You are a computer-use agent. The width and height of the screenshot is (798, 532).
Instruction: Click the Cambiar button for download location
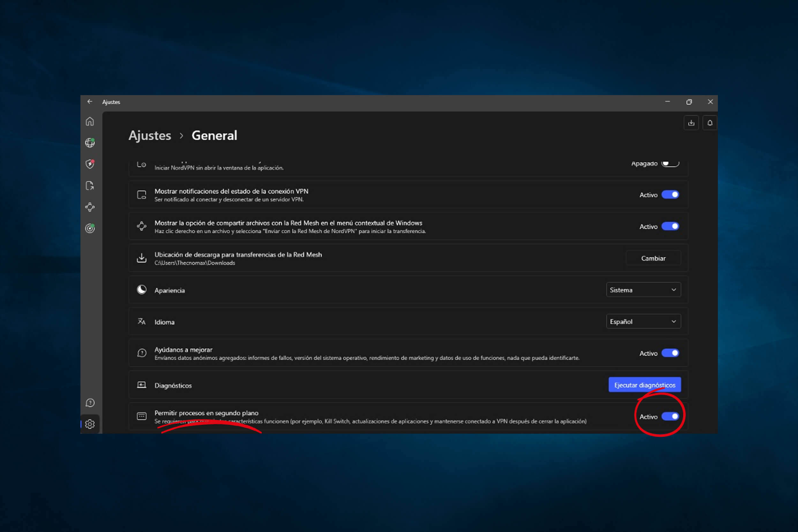pos(653,258)
